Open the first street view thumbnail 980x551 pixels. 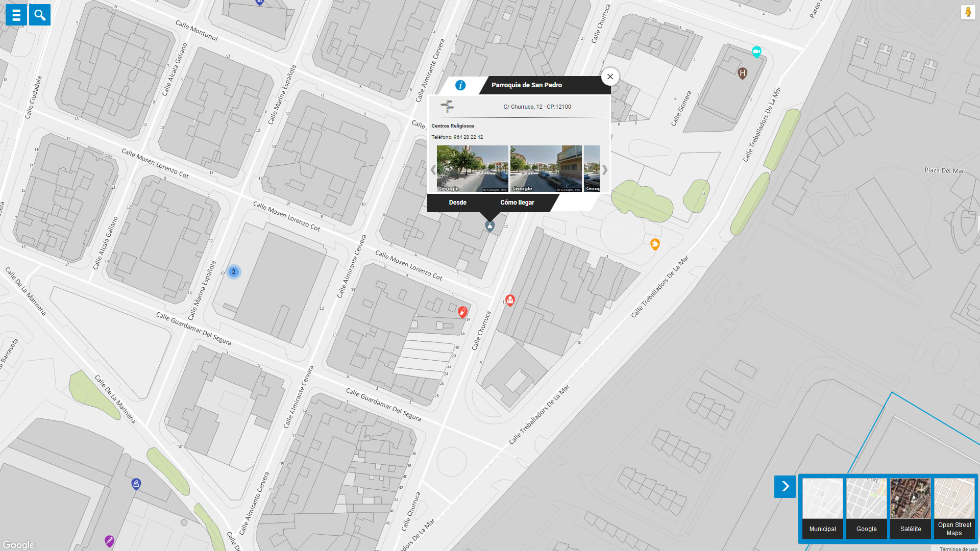pyautogui.click(x=472, y=168)
